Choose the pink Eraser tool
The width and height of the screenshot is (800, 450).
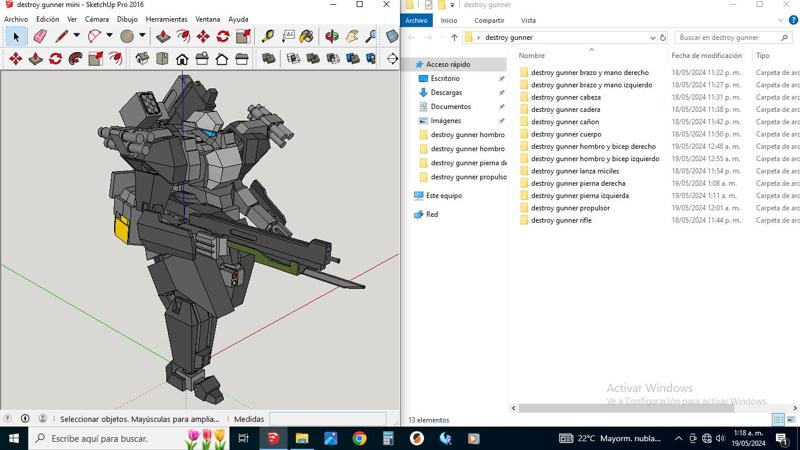40,37
